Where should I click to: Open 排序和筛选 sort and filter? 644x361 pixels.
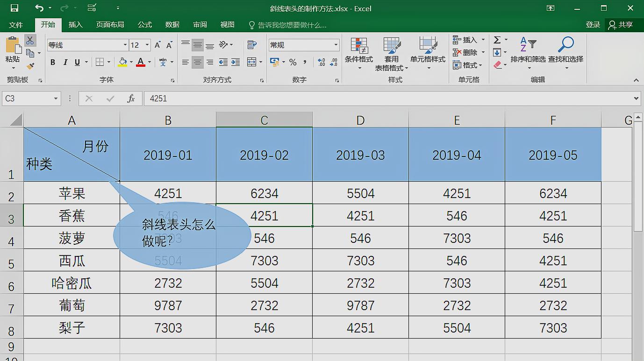click(x=528, y=53)
